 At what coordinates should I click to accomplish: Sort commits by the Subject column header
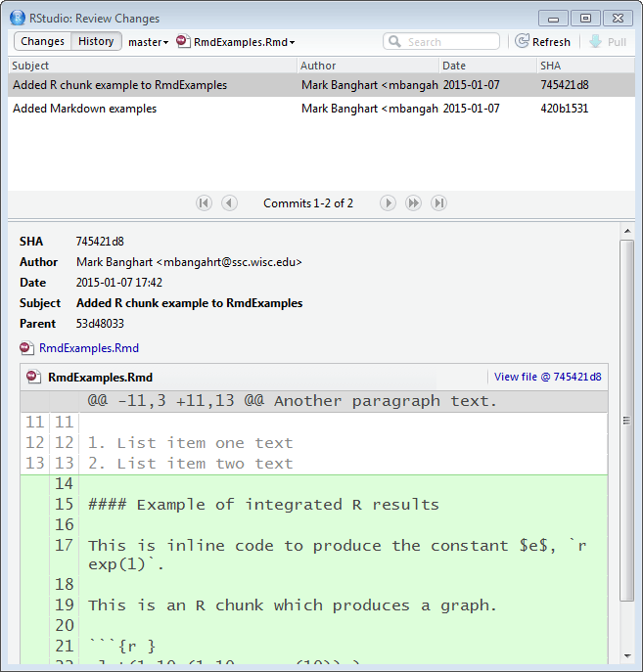point(30,66)
